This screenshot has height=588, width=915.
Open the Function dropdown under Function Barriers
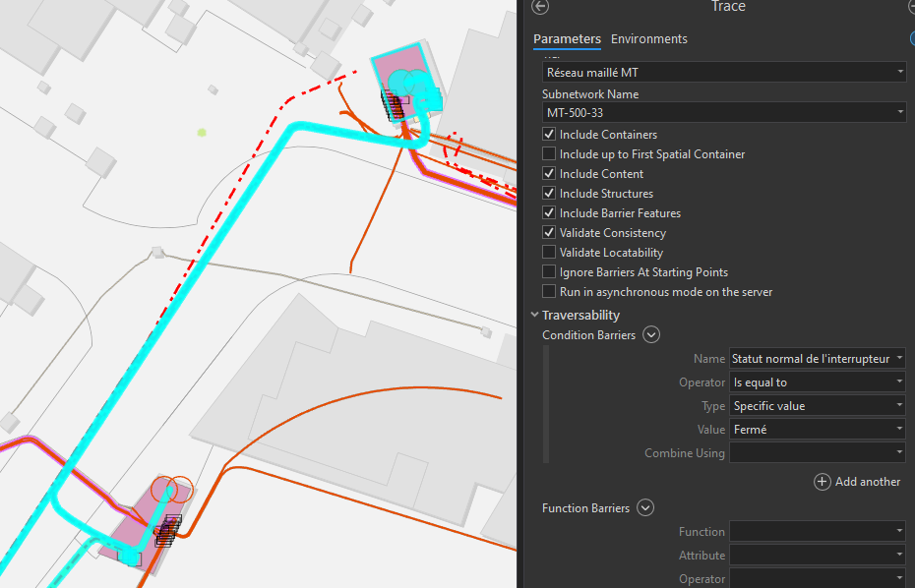[817, 531]
